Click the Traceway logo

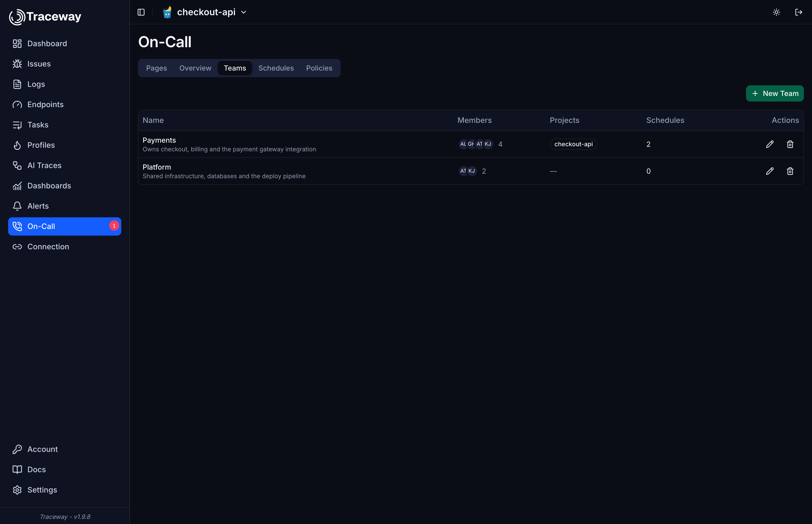[x=45, y=17]
